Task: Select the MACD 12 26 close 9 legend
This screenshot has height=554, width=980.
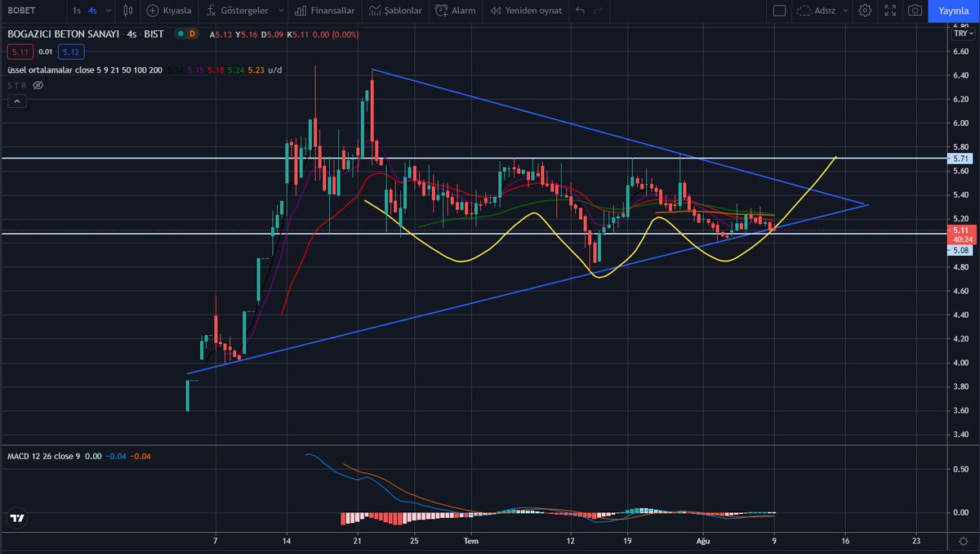Action: (44, 455)
